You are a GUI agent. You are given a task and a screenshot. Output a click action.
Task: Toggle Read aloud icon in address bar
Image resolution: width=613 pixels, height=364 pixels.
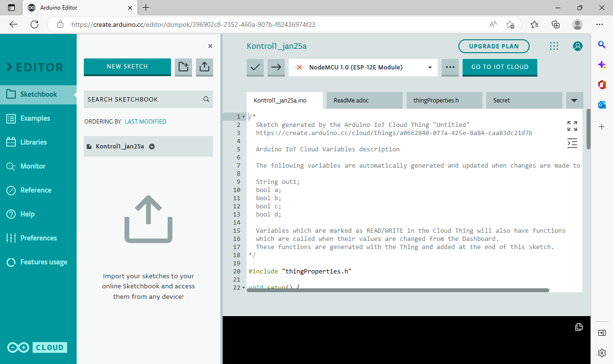coord(493,24)
